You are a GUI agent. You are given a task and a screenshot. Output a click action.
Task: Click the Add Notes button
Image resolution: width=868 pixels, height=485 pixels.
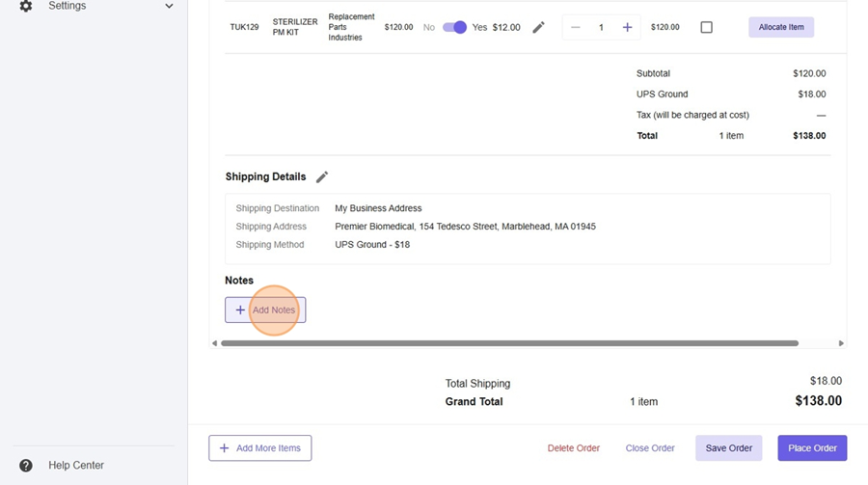(x=265, y=310)
